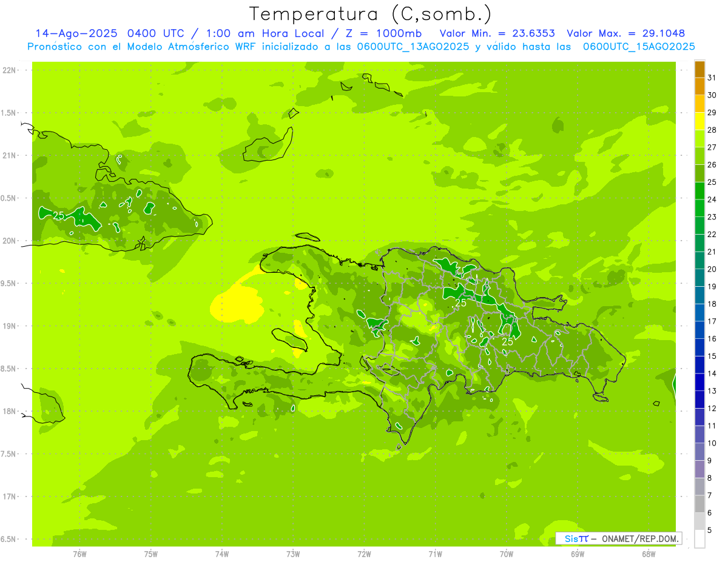Image resolution: width=728 pixels, height=562 pixels.
Task: Click the 74W longitude label
Action: point(222,554)
